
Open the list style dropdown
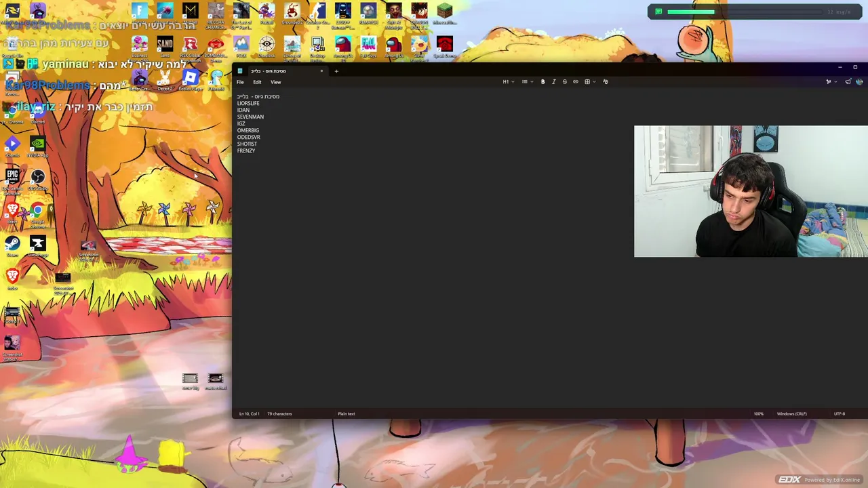527,82
